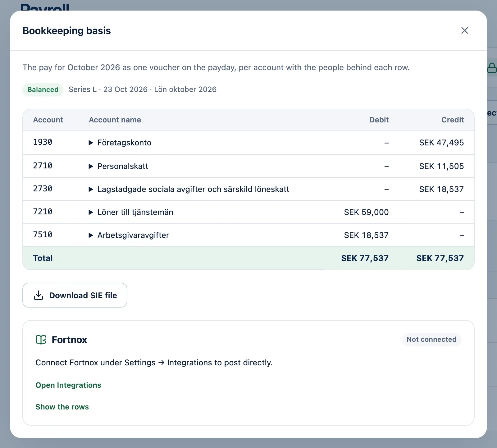Click the lock icon behind the dialog
The width and height of the screenshot is (497, 448).
click(492, 67)
